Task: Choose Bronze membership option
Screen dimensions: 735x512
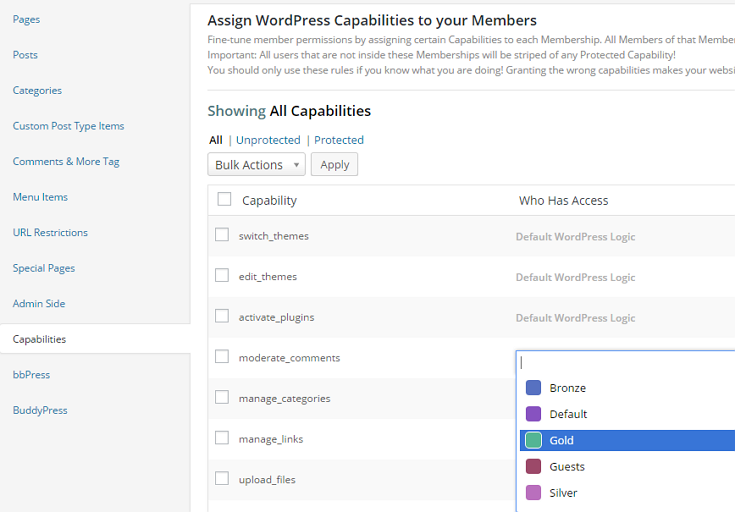Action: click(628, 388)
